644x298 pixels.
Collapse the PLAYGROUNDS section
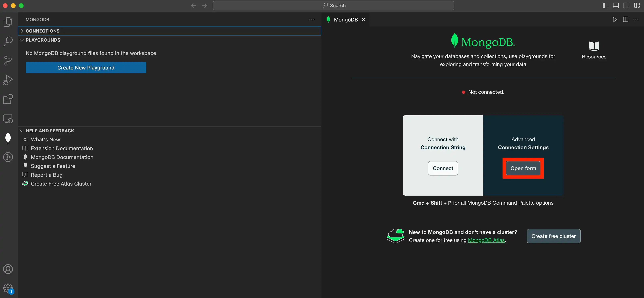tap(21, 40)
